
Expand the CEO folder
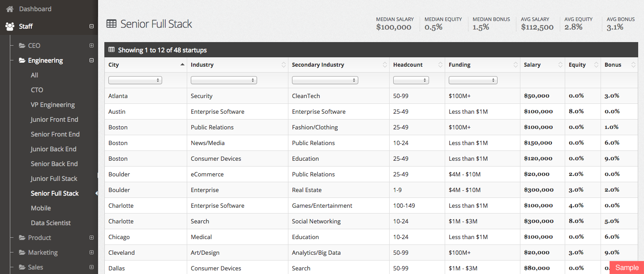[x=91, y=46]
